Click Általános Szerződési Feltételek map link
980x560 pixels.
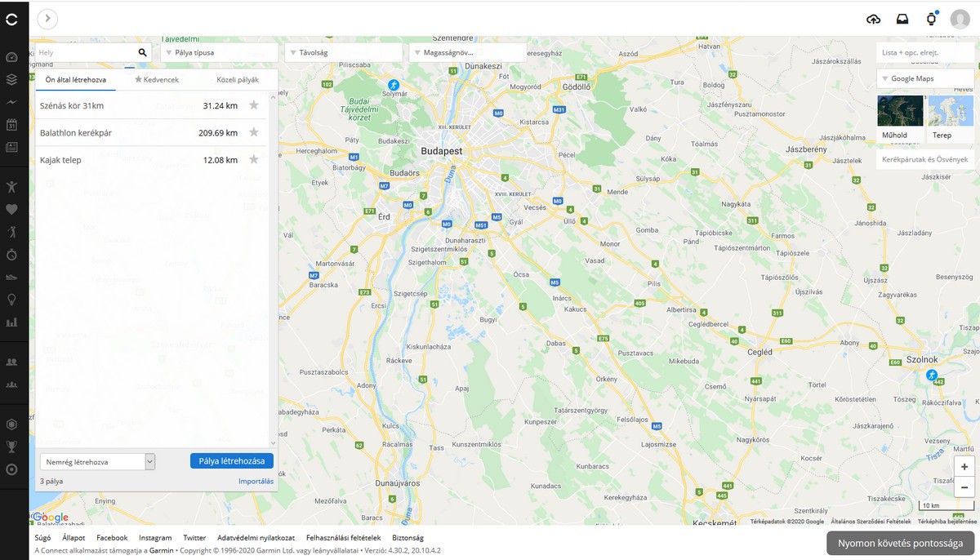(871, 521)
